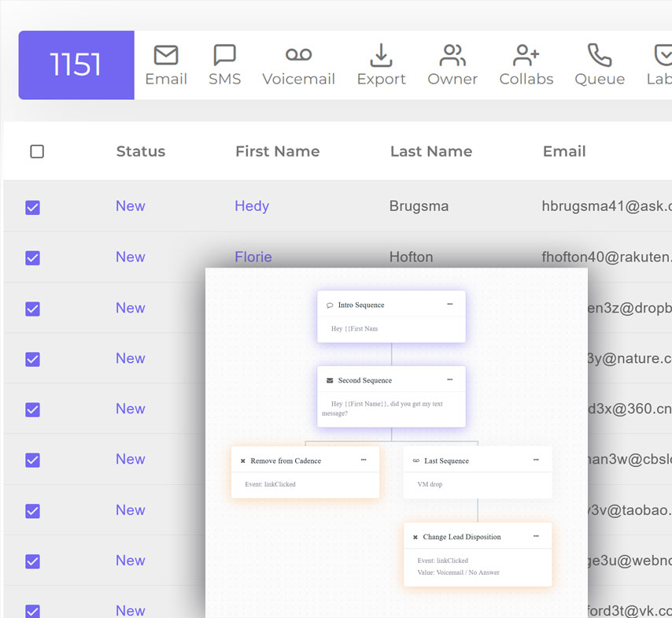
Task: Select the header checkbox to toggle all rows
Action: (37, 151)
